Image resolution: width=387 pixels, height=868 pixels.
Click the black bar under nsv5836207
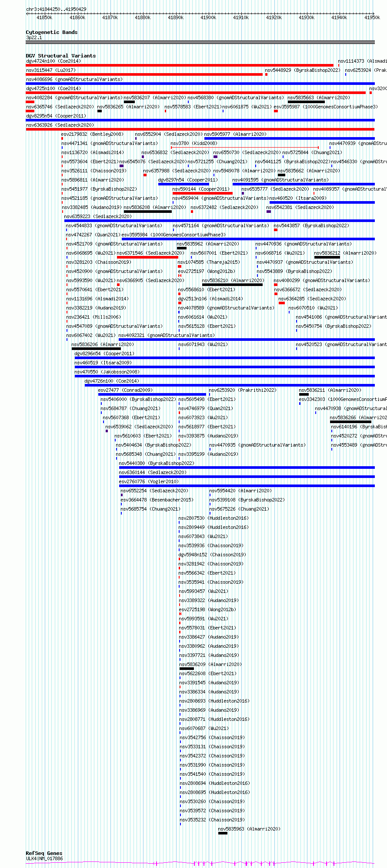[x=129, y=102]
